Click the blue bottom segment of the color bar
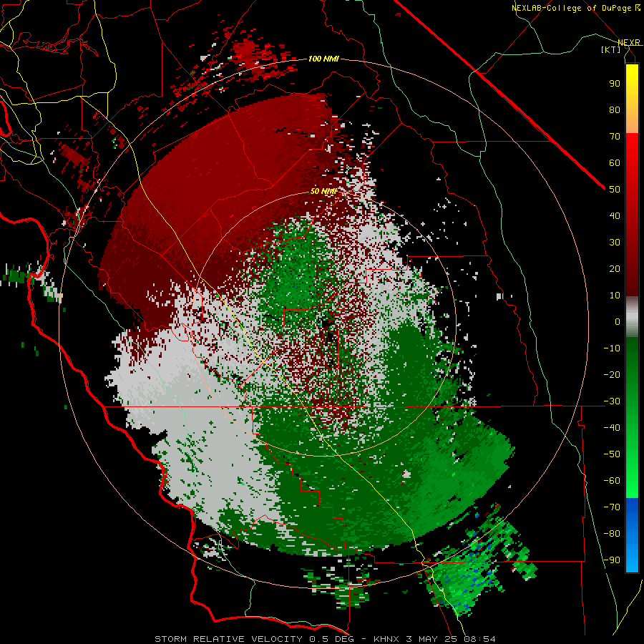Screen dimensions: 644x644 (632, 535)
